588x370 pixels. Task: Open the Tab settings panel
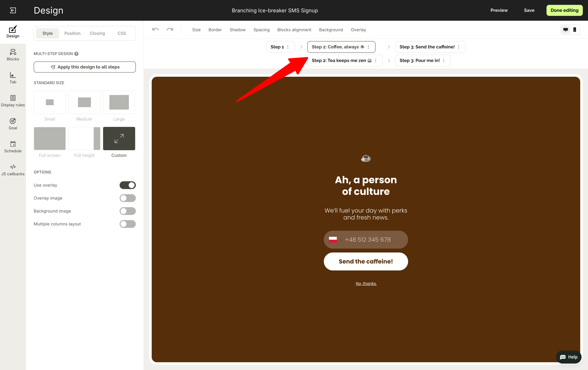point(13,78)
